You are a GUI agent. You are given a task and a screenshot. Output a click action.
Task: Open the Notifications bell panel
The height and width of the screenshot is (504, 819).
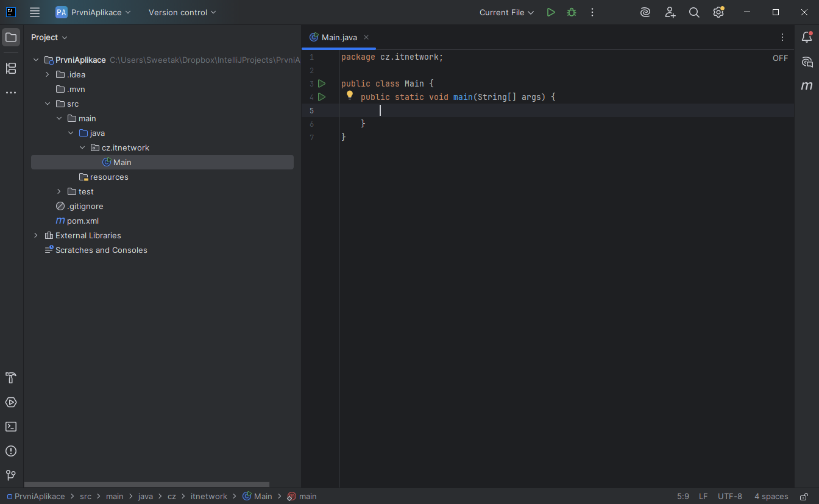tap(807, 37)
